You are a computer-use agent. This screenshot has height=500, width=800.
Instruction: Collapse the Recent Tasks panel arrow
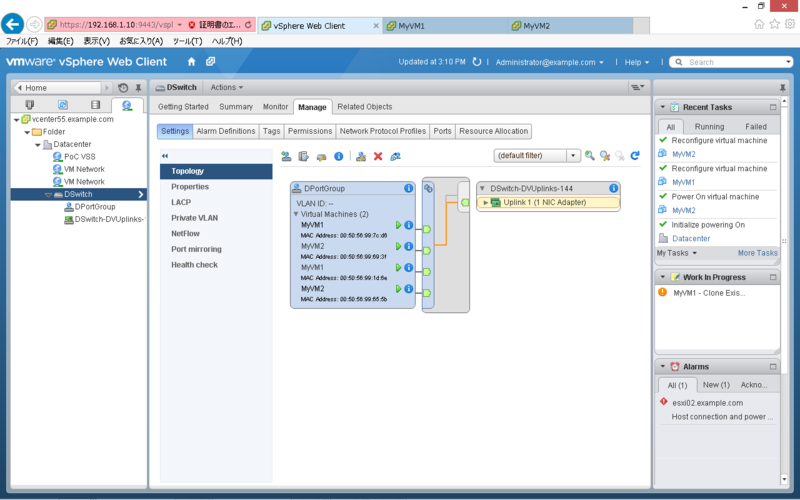662,107
